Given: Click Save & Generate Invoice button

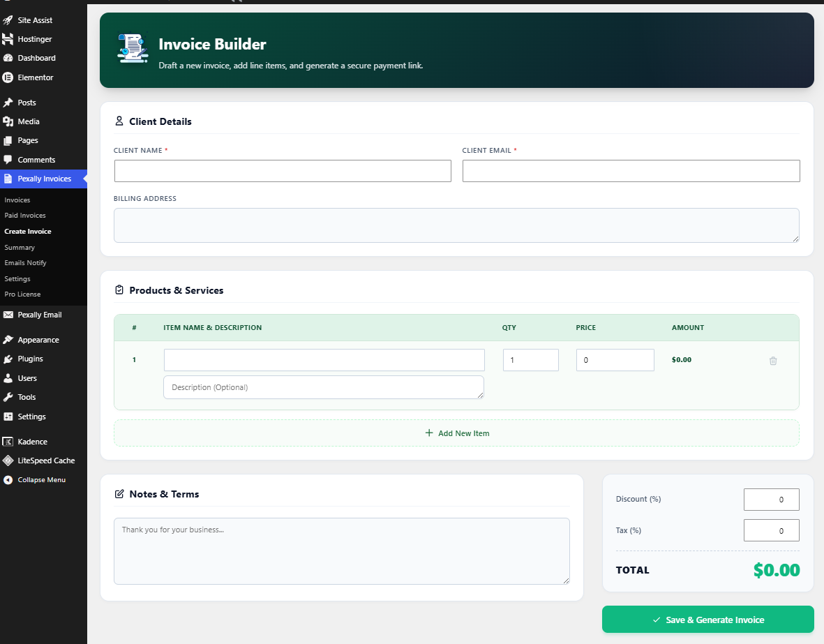Looking at the screenshot, I should [x=708, y=620].
